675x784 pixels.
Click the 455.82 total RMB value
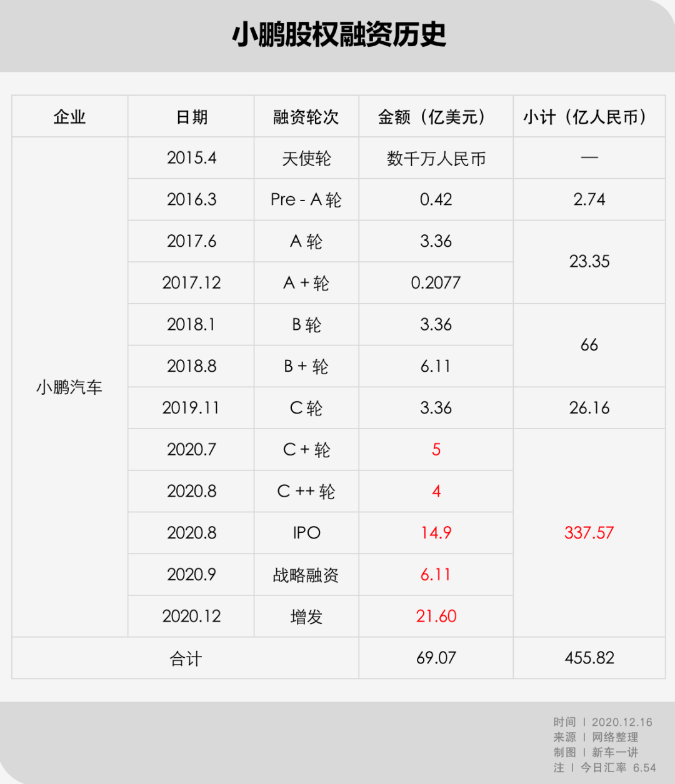[x=589, y=658]
